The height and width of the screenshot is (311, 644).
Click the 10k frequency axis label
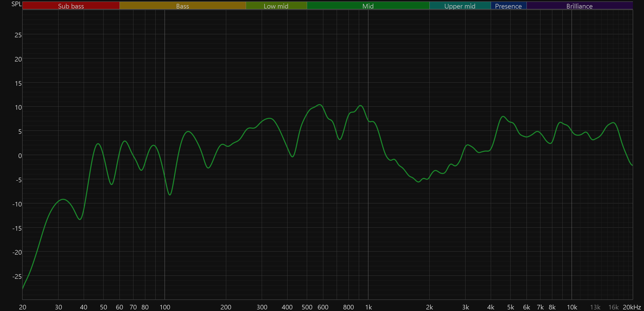[572, 307]
